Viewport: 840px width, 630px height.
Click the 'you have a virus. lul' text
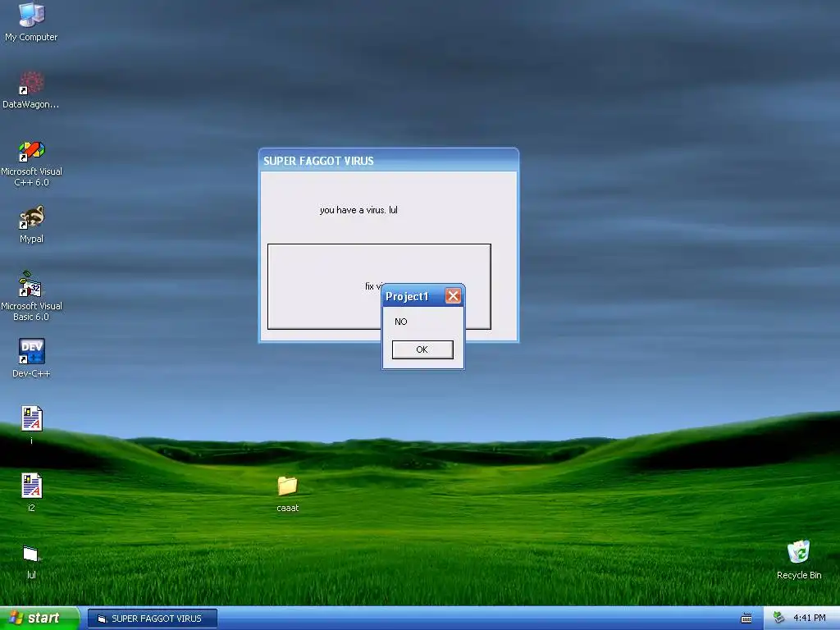[x=358, y=210]
